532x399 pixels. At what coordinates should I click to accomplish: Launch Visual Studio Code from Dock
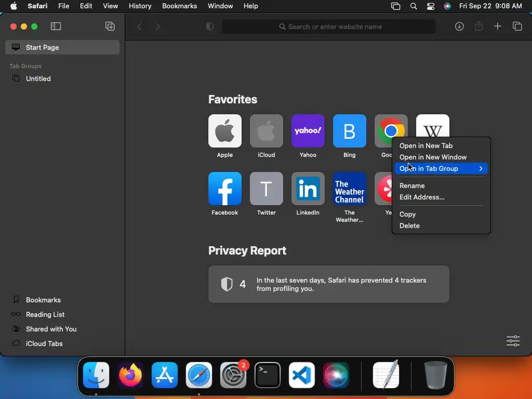click(x=302, y=375)
